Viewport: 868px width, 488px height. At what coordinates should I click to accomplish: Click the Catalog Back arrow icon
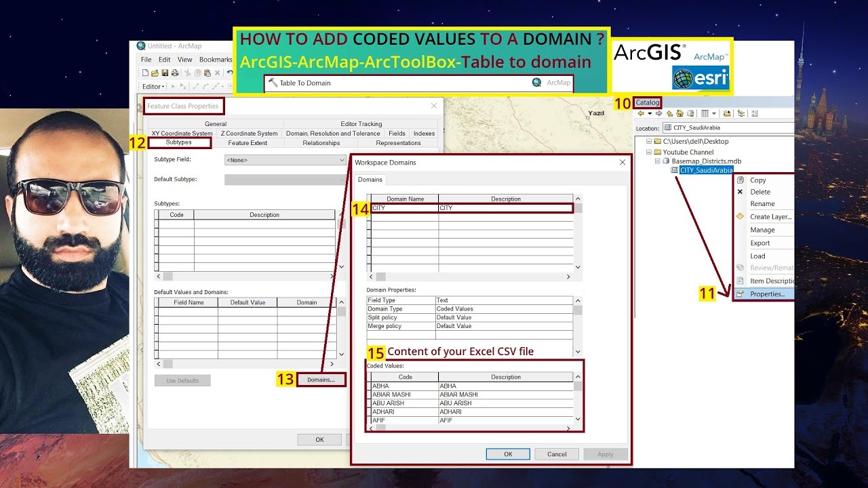(641, 113)
